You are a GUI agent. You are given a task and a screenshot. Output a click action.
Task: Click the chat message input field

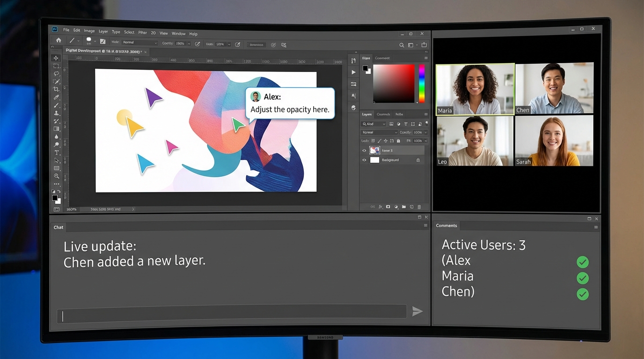pyautogui.click(x=232, y=311)
